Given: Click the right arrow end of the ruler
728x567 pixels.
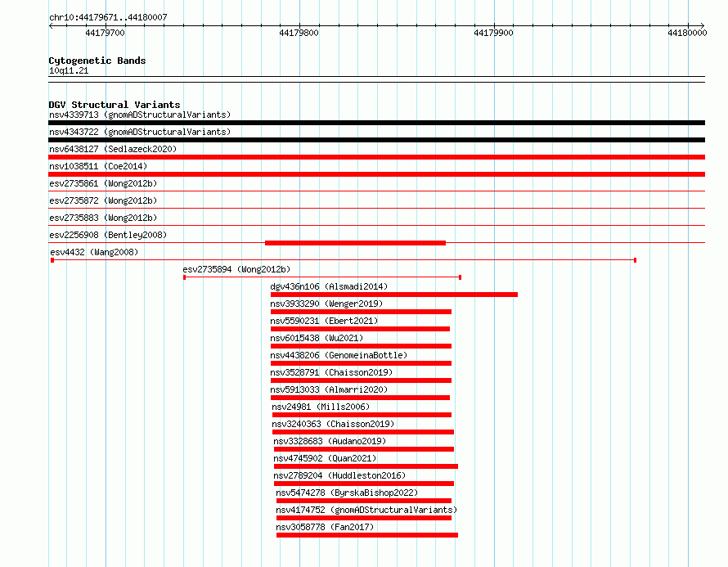Looking at the screenshot, I should pos(703,26).
